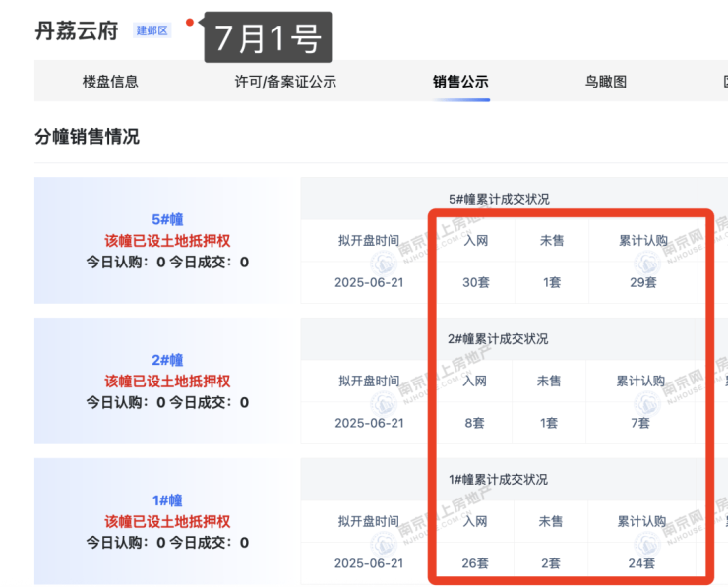Select the 29套 累计认购 value for 5#幢
The height and width of the screenshot is (587, 728).
[643, 282]
